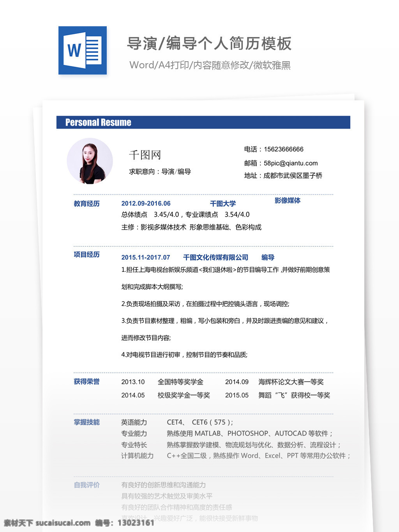The height and width of the screenshot is (532, 399).
Task: Click the "掌握技能" section heading
Action: click(87, 422)
